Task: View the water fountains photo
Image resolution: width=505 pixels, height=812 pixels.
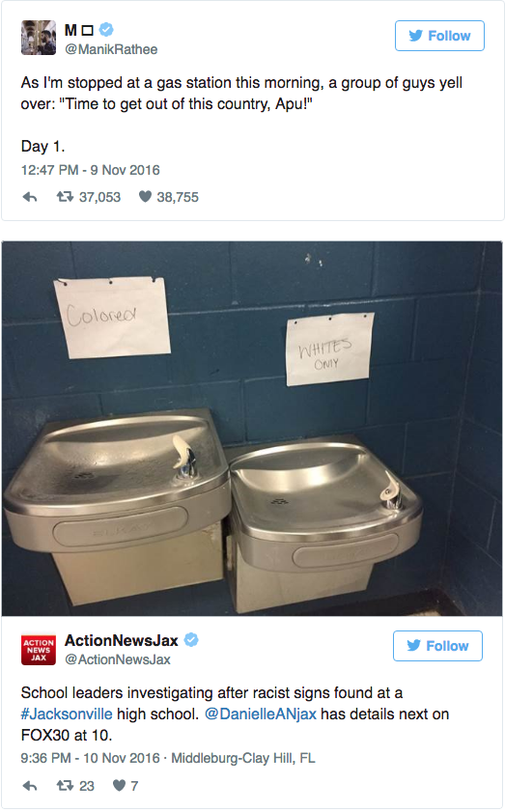Action: coord(252,429)
